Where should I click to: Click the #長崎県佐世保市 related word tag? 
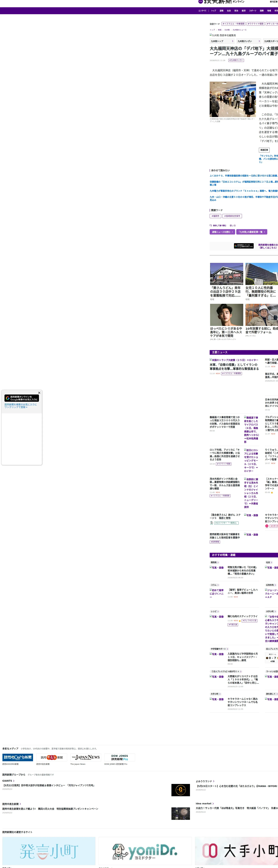coord(232,216)
